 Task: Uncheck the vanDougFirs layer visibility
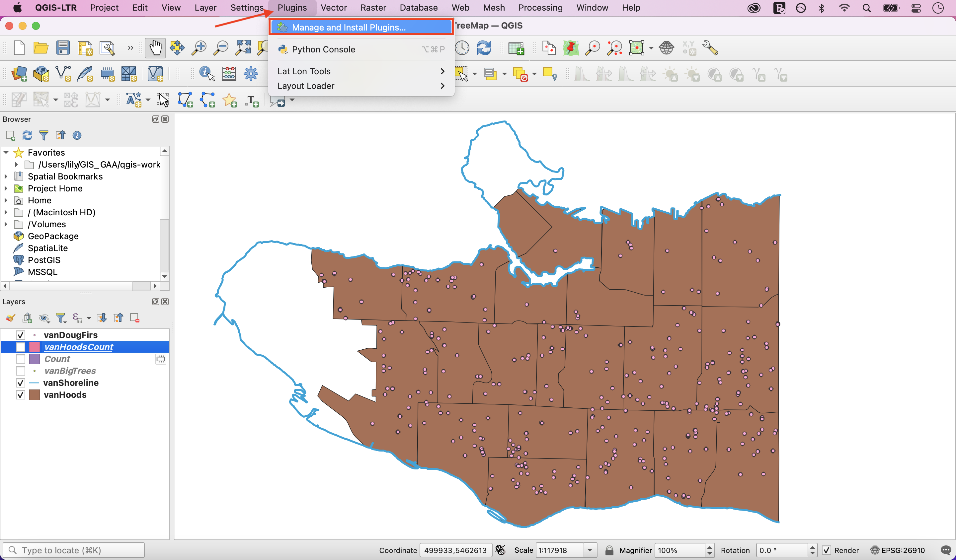21,335
